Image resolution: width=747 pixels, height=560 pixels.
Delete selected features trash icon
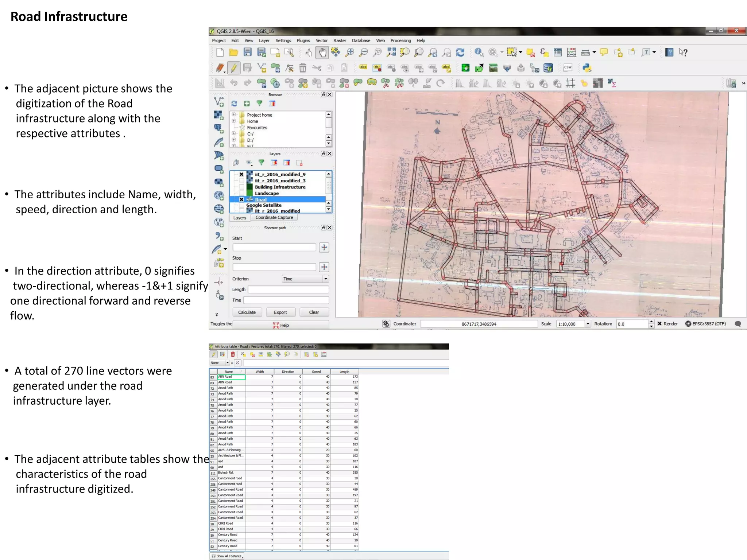pos(303,68)
